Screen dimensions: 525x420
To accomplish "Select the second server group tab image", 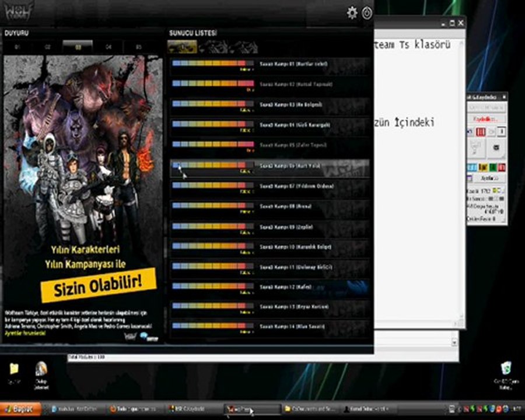I will click(213, 47).
